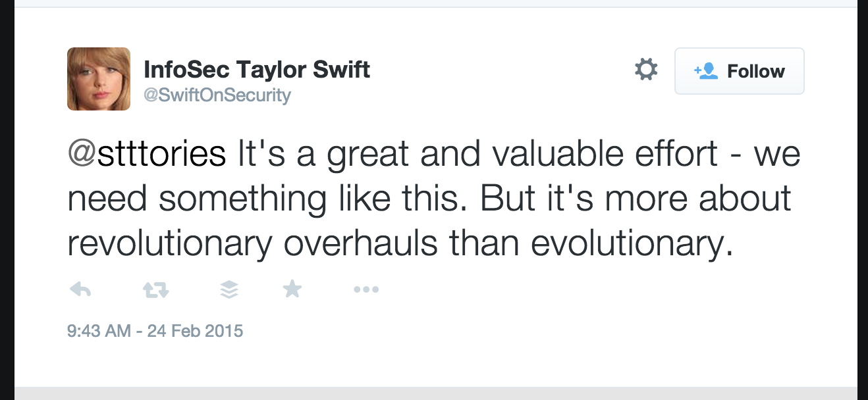Click the gray strip below the tweet
The width and height of the screenshot is (868, 400).
point(436,393)
